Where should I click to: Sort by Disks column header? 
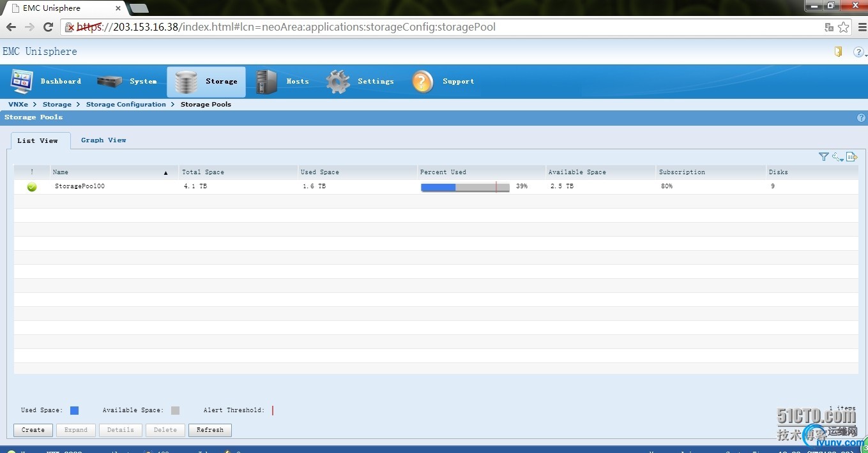[x=812, y=172]
